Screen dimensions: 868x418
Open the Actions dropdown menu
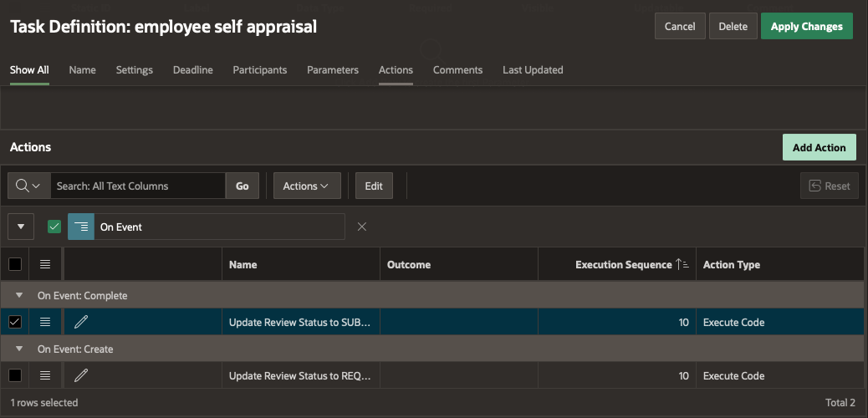tap(307, 186)
